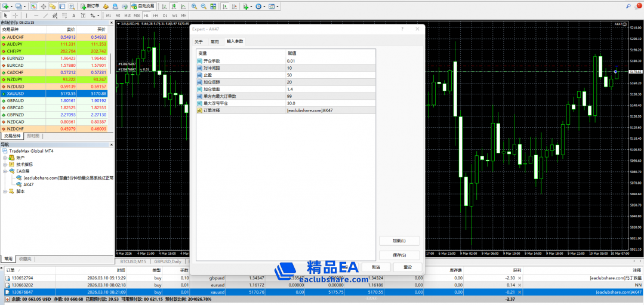The image size is (644, 305).
Task: Click the zoom in magnifier icon
Action: [194, 6]
